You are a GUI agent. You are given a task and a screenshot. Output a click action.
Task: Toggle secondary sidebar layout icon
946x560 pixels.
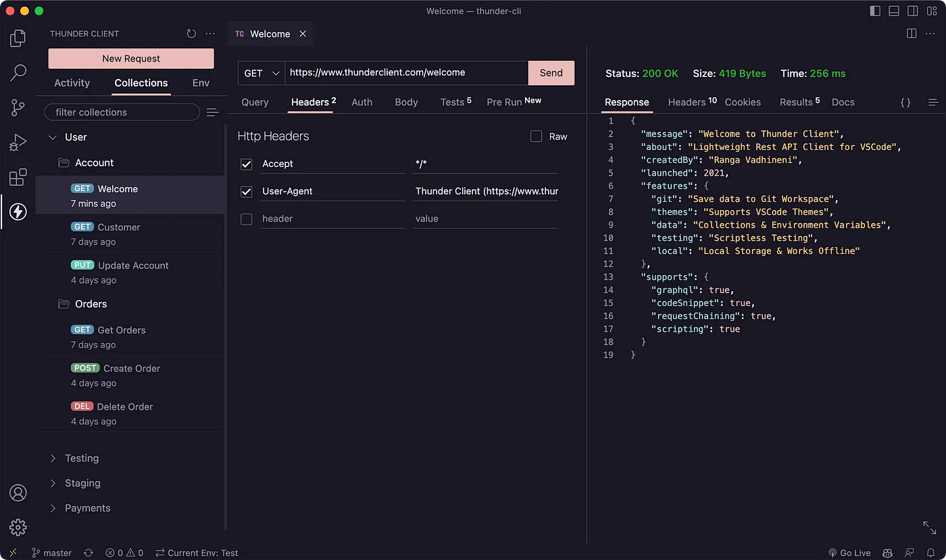(x=913, y=11)
